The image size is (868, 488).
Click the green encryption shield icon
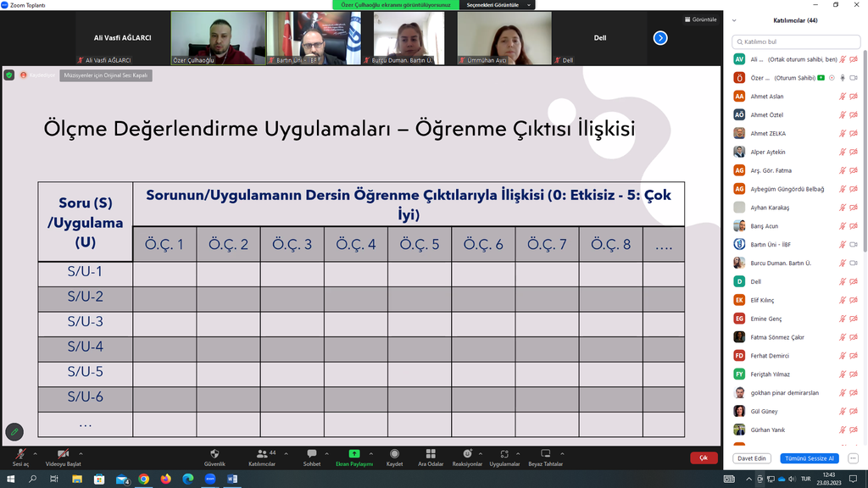tap(9, 75)
